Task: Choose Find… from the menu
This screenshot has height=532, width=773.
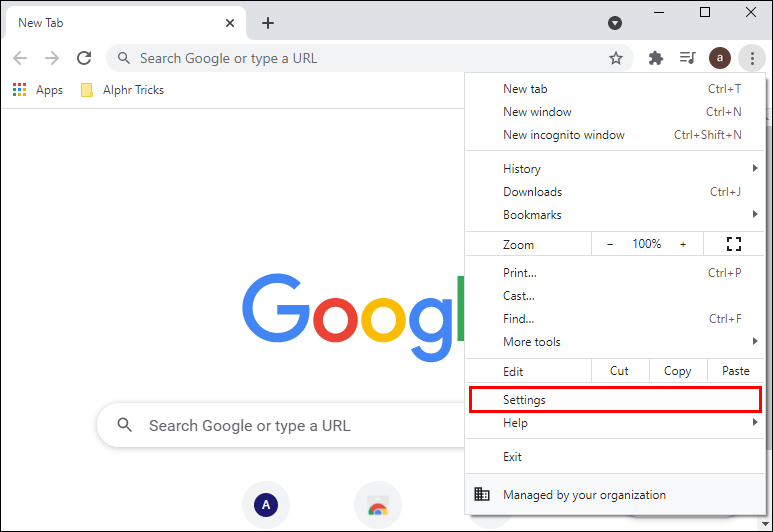Action: pyautogui.click(x=615, y=319)
